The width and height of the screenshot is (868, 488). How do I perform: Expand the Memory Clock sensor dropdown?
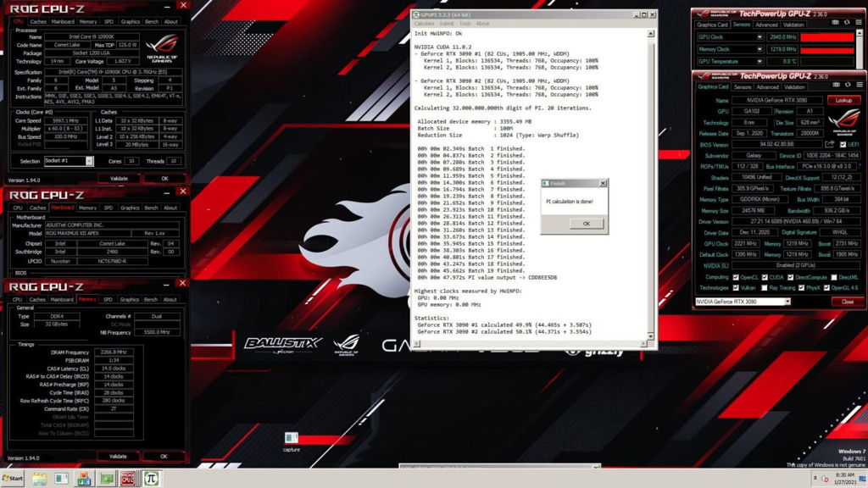point(759,49)
